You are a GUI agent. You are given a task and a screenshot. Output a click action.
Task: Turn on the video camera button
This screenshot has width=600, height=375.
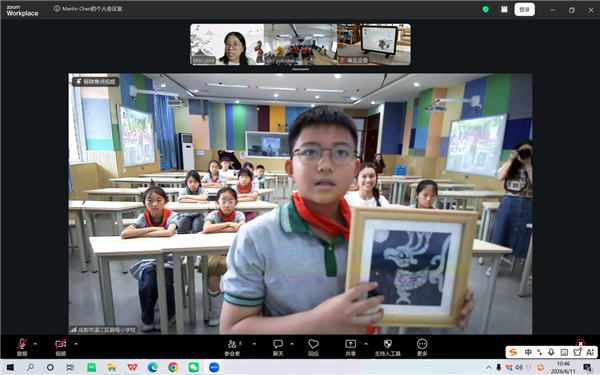(60, 347)
